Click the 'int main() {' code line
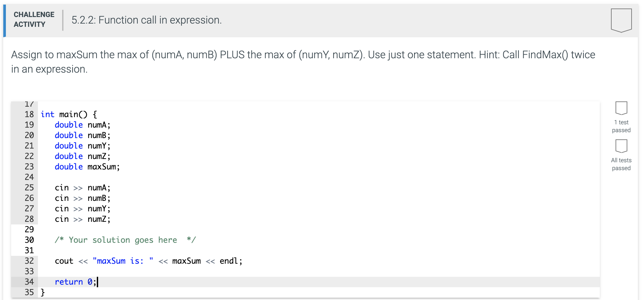The height and width of the screenshot is (300, 644). (x=69, y=114)
